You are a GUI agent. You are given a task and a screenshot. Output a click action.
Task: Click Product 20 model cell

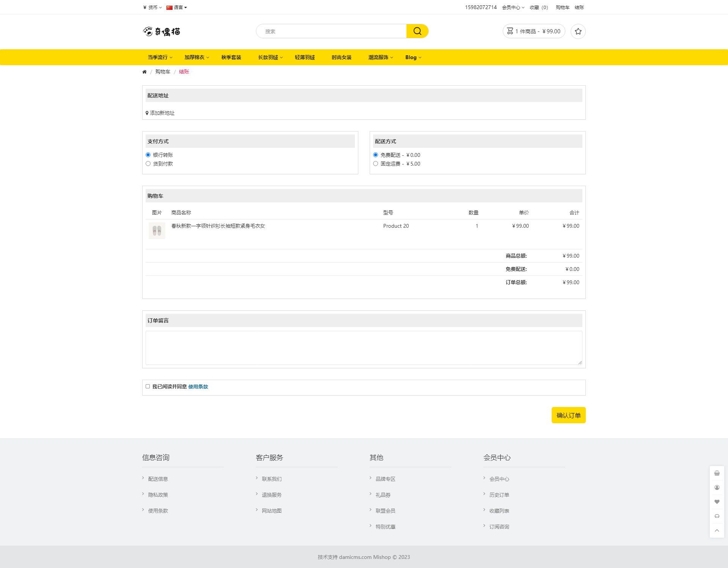click(396, 226)
